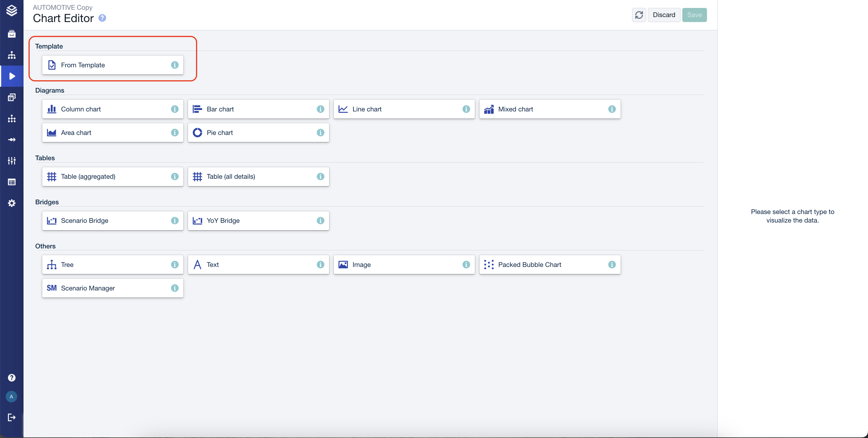Click the sliders icon in left sidebar
This screenshot has height=438, width=868.
pyautogui.click(x=12, y=161)
